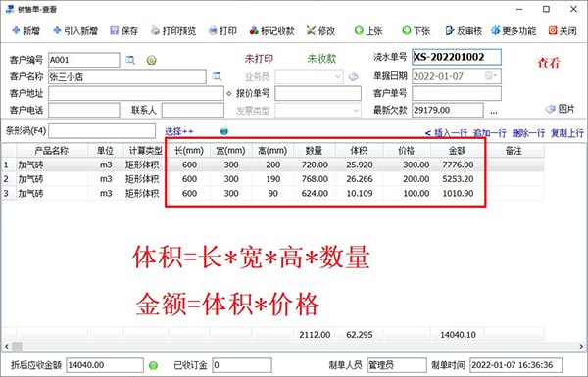Click 标记收款 to mark payment
This screenshot has width=588, height=377.
271,30
